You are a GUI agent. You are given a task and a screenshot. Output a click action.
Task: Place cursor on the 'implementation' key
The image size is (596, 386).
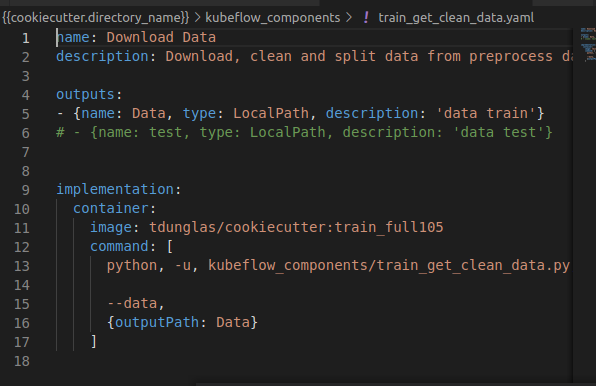coord(115,189)
